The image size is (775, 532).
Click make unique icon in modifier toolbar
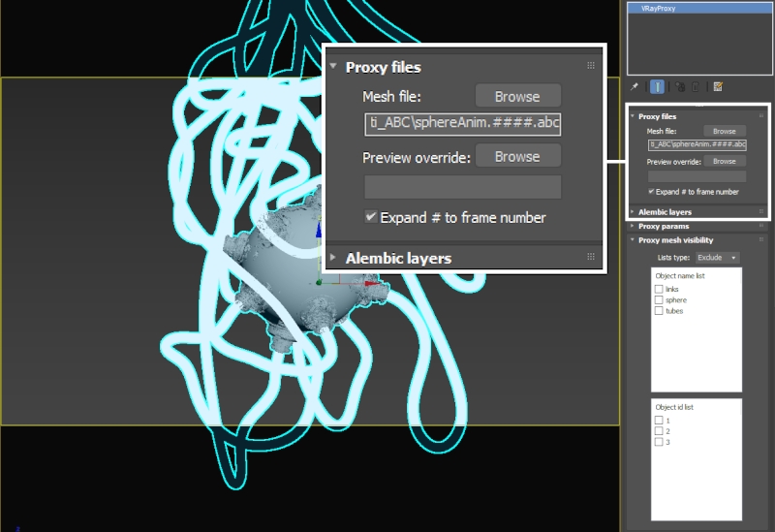click(681, 87)
